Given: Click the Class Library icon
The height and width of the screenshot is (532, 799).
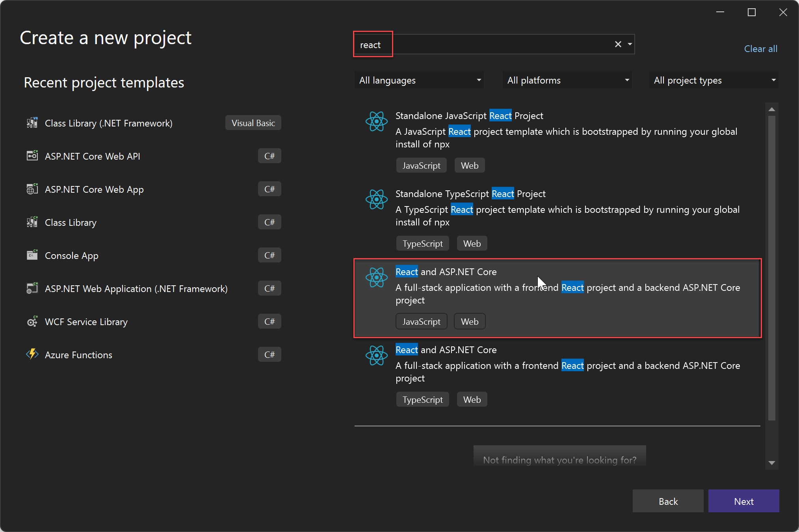Looking at the screenshot, I should coord(32,222).
